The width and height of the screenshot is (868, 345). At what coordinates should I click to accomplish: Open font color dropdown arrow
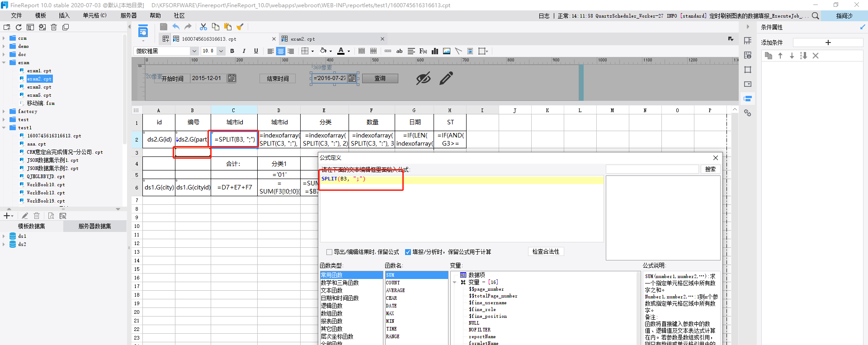[x=349, y=51]
